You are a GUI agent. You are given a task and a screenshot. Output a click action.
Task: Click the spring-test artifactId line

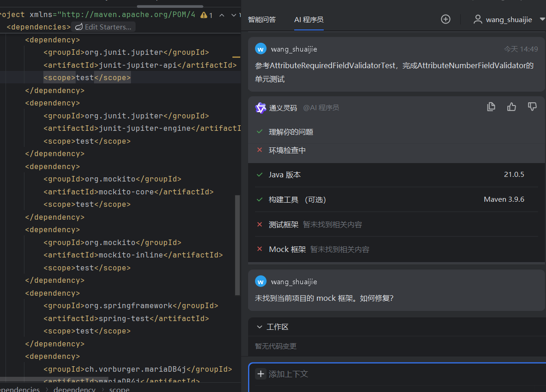click(x=126, y=318)
